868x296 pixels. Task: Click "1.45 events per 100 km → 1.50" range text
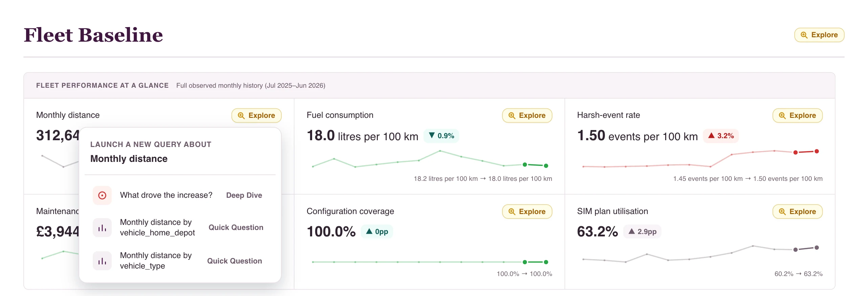[x=748, y=179]
